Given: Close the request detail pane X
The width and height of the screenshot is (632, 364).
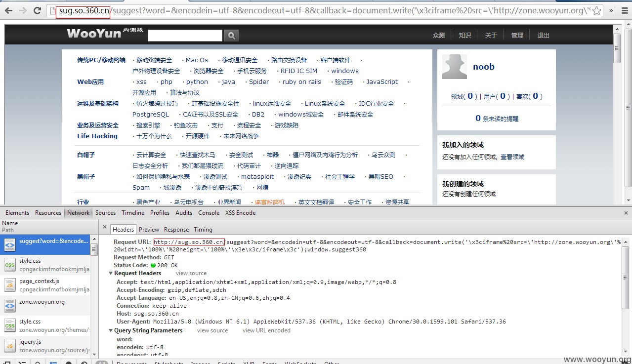Looking at the screenshot, I should (104, 227).
